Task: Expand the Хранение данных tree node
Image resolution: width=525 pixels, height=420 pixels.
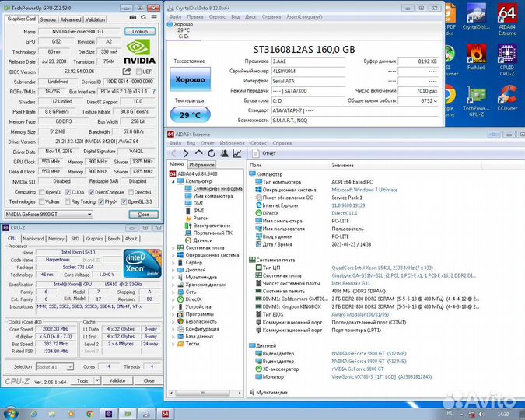Action: [x=173, y=285]
